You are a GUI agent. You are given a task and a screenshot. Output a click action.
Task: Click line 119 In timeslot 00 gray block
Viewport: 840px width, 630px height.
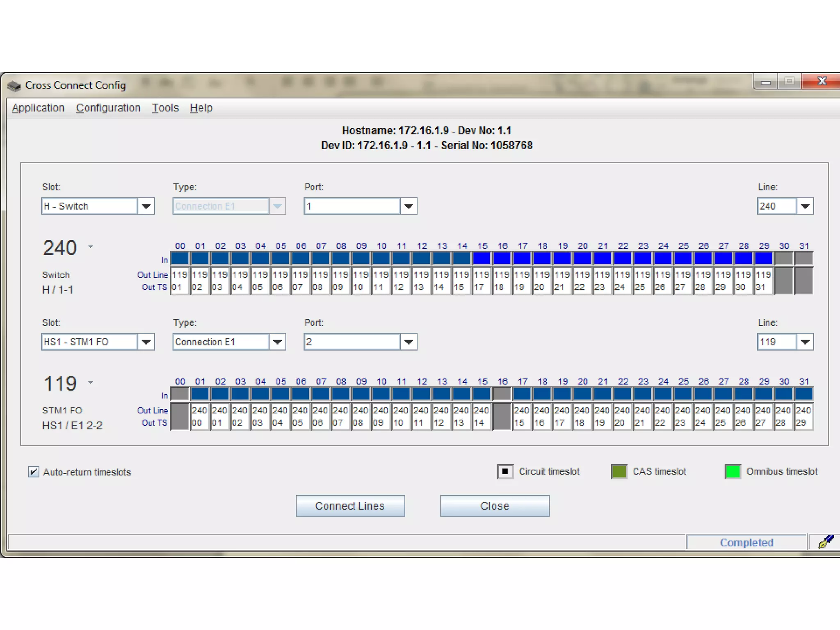click(180, 394)
